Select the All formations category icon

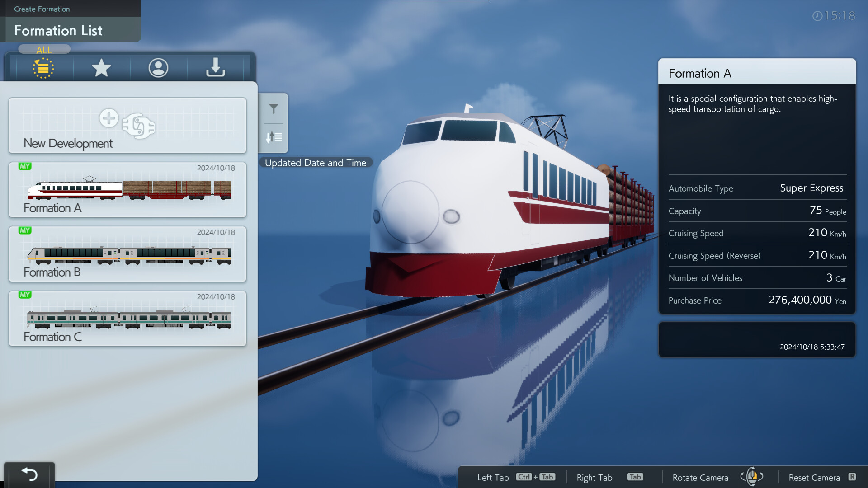[43, 67]
